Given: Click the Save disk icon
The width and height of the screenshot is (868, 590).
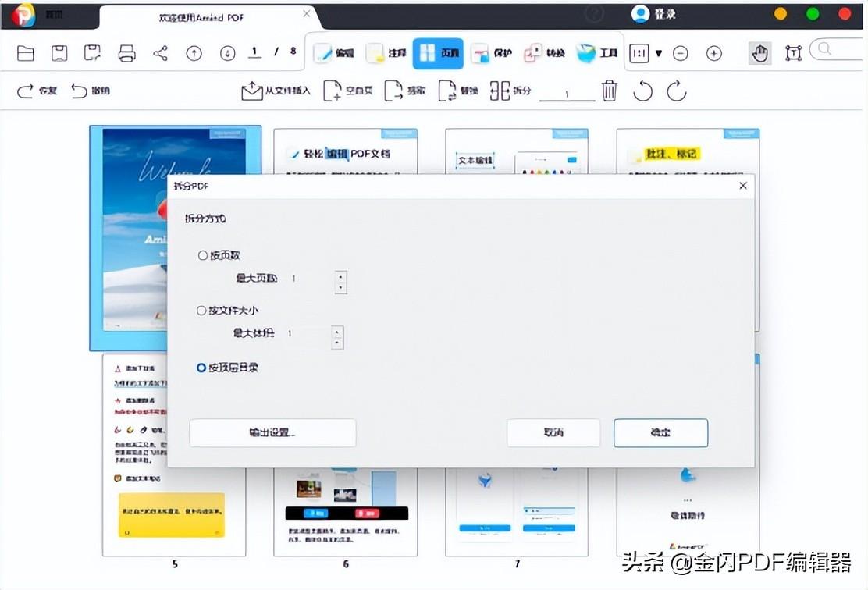Looking at the screenshot, I should pyautogui.click(x=59, y=54).
